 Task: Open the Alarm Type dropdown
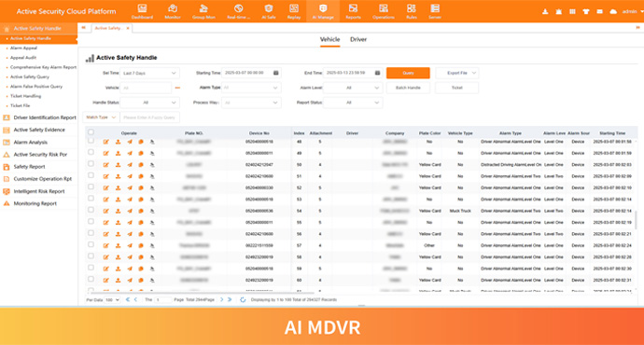(251, 88)
